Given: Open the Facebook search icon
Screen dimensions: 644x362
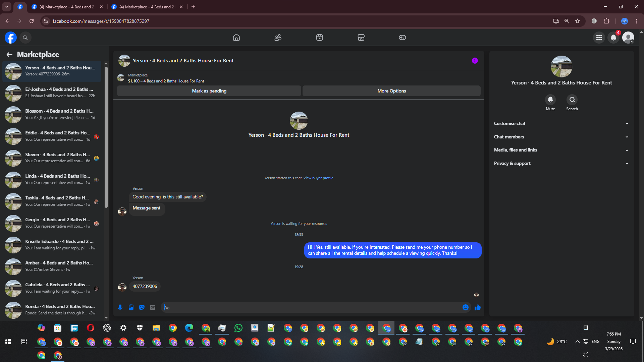Looking at the screenshot, I should pos(25,38).
